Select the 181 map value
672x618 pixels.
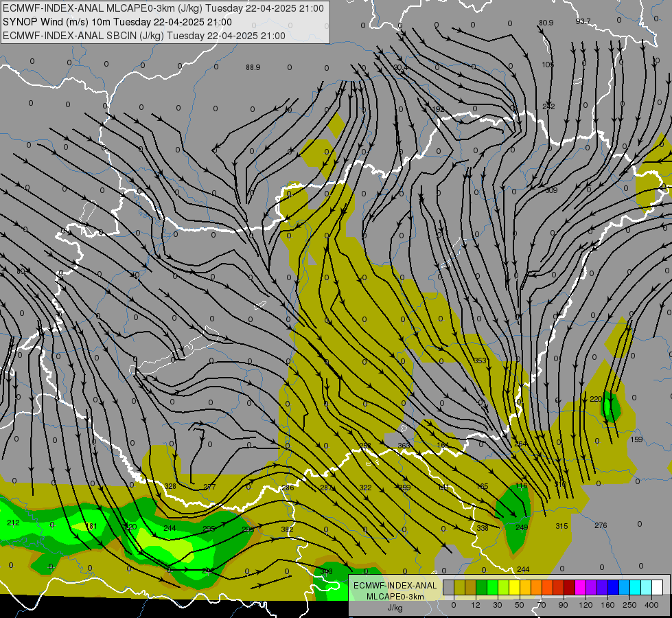(x=91, y=526)
